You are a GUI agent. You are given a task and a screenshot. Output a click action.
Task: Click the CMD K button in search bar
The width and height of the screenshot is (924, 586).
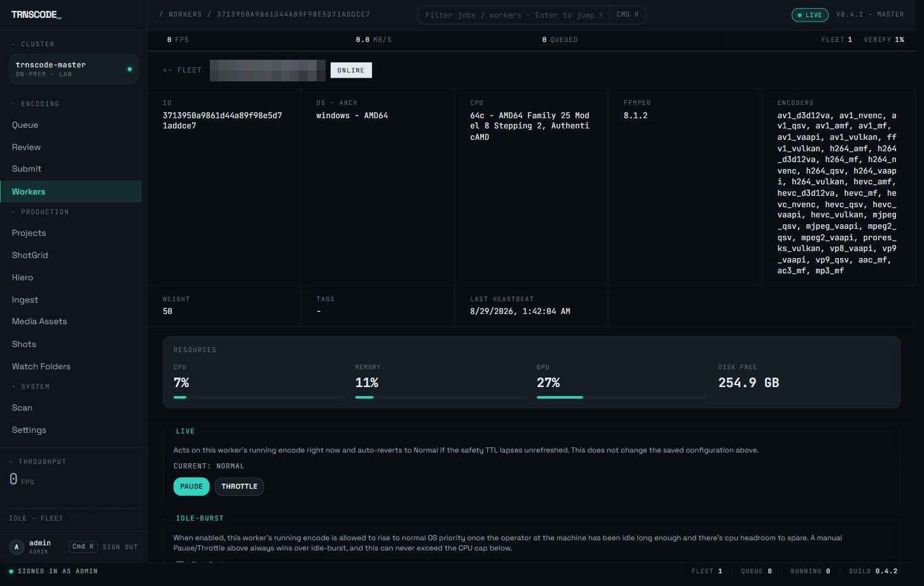click(628, 15)
